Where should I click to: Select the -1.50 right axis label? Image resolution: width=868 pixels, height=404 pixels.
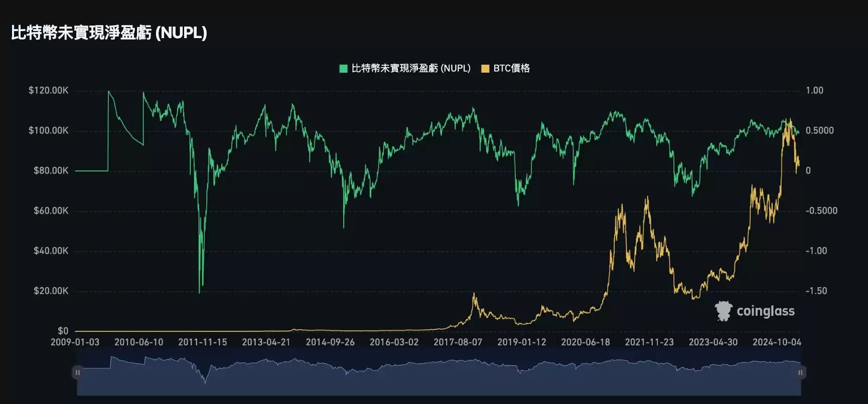point(816,291)
